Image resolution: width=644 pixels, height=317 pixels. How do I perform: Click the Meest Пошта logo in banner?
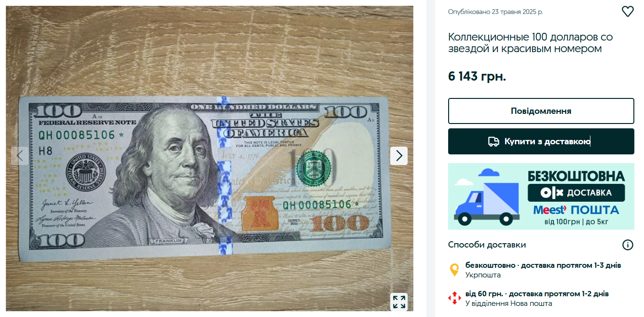(575, 210)
